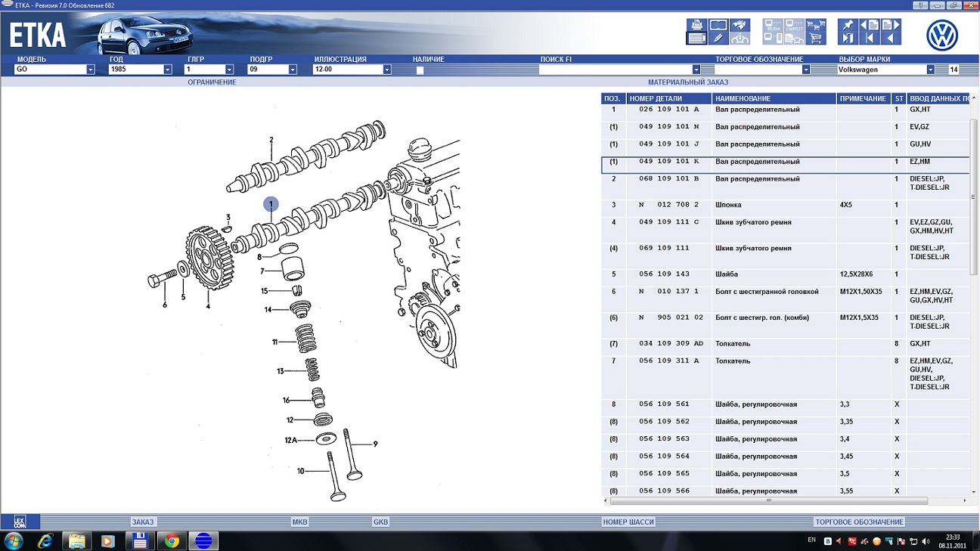Click the LEXCOM icon at bottom left
Screen dimensions: 980x551
tap(20, 522)
